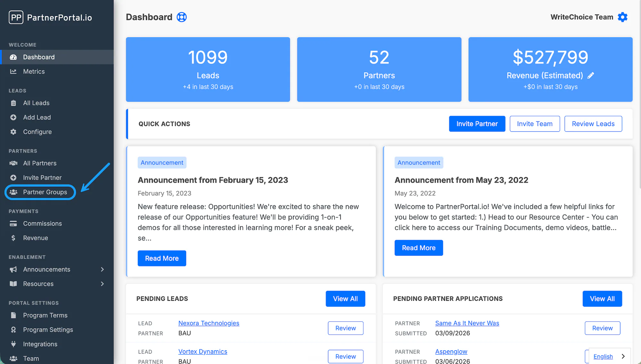The image size is (641, 364).
Task: Click the Announcement tag on February post
Action: coord(162,163)
